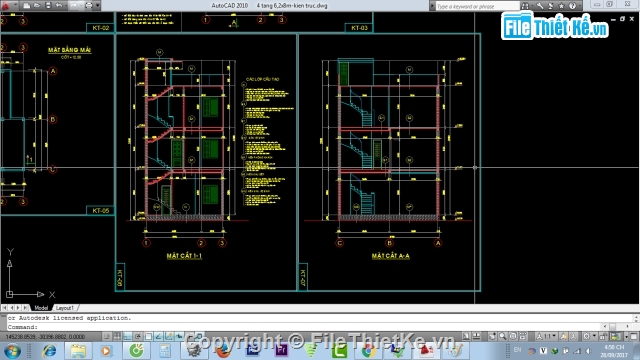Image resolution: width=640 pixels, height=360 pixels.
Task: Click the MẶT CẮT A-A title text
Action: click(x=391, y=256)
